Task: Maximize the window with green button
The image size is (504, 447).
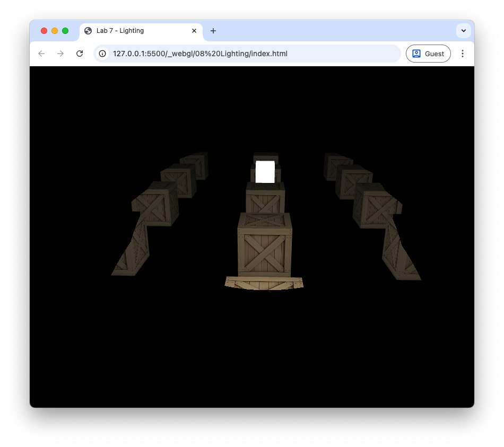Action: pyautogui.click(x=65, y=31)
